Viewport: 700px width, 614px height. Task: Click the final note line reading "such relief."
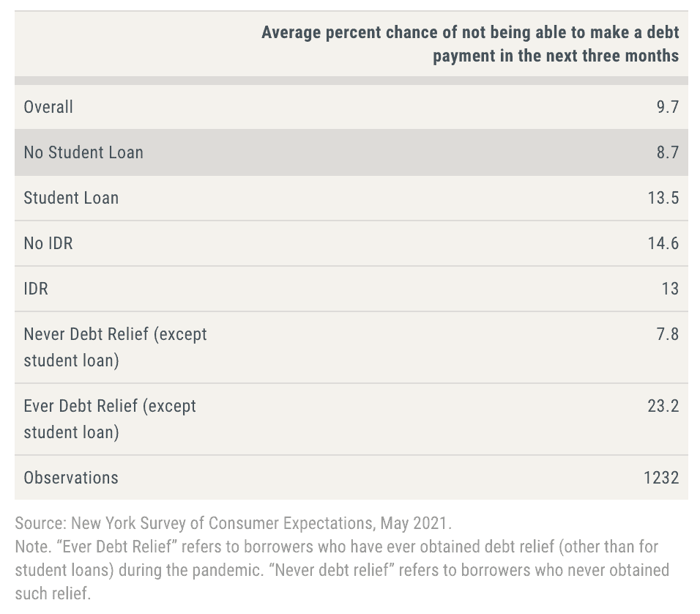click(53, 593)
